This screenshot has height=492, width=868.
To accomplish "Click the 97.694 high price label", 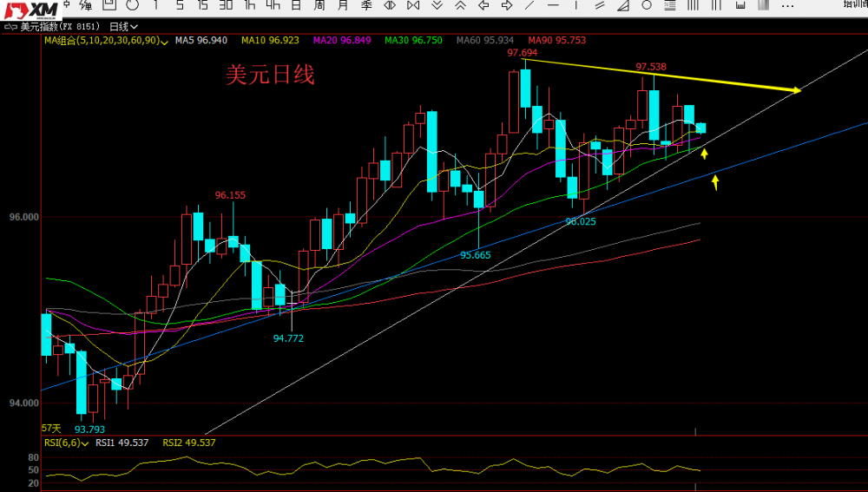I will coord(522,53).
